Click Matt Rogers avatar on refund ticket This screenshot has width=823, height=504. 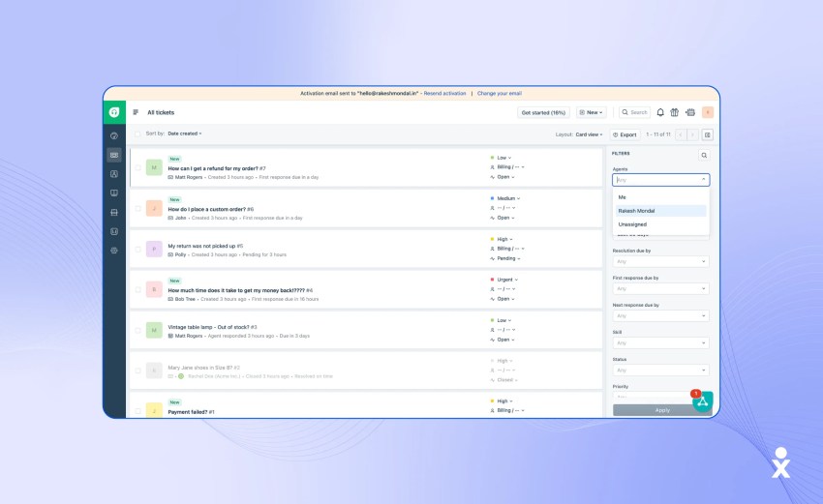(154, 167)
